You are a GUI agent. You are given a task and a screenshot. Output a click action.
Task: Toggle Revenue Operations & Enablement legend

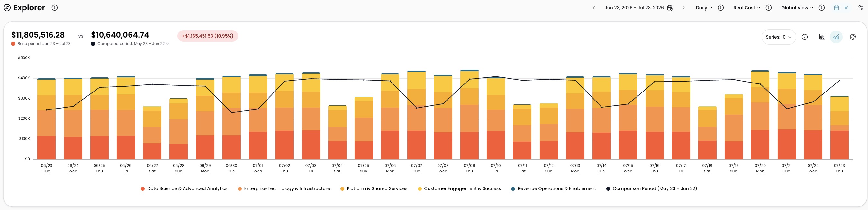point(553,189)
